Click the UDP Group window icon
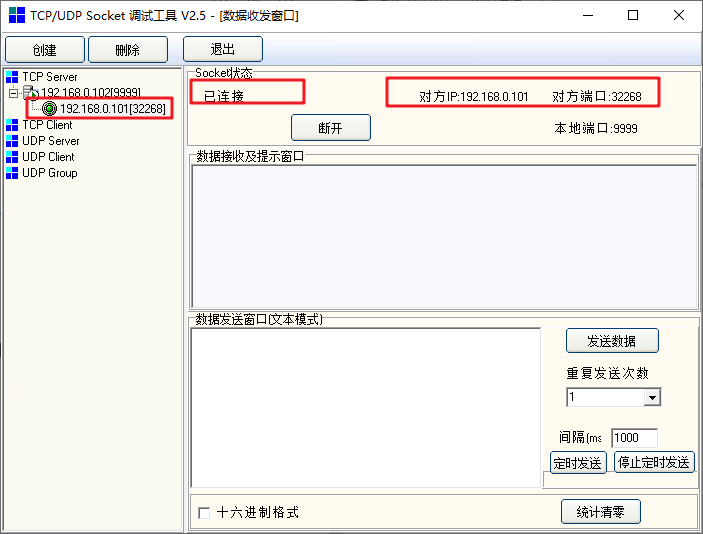The image size is (703, 534). pos(12,173)
